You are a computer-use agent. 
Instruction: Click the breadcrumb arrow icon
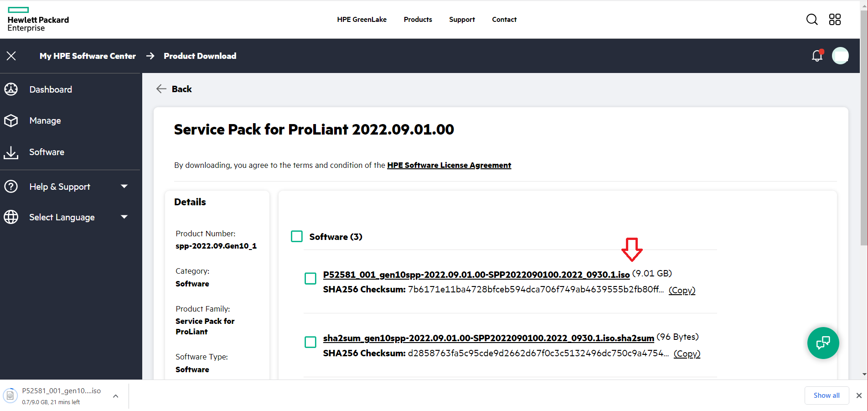(150, 56)
